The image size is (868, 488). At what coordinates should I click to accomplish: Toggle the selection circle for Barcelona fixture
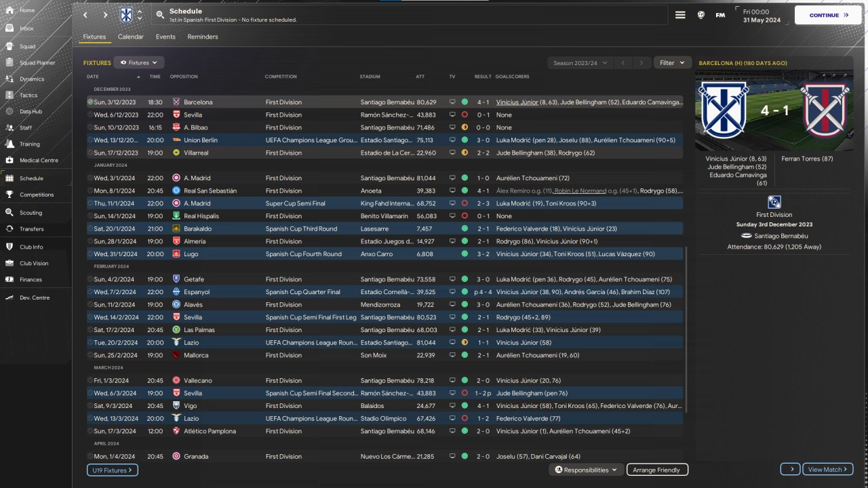tap(90, 102)
